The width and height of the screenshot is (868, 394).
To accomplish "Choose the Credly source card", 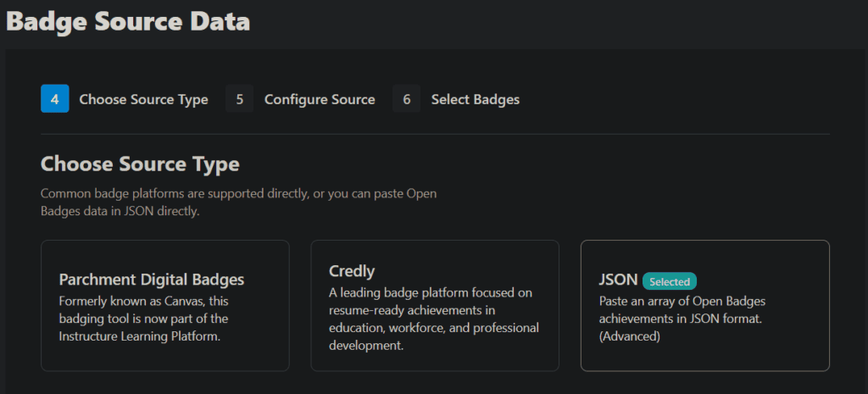I will [x=435, y=306].
